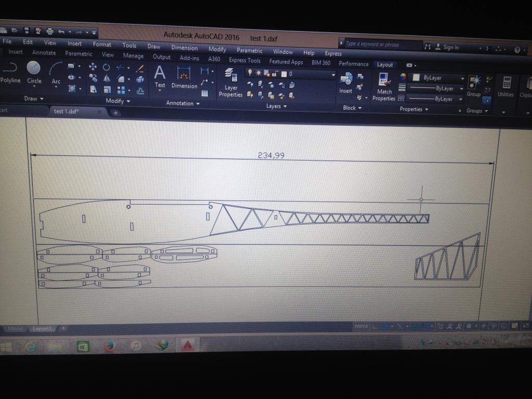Open the Format menu
The width and height of the screenshot is (532, 399).
coord(102,44)
